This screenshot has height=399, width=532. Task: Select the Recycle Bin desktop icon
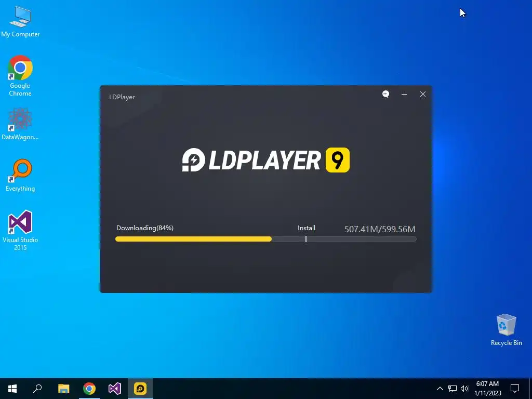(506, 330)
